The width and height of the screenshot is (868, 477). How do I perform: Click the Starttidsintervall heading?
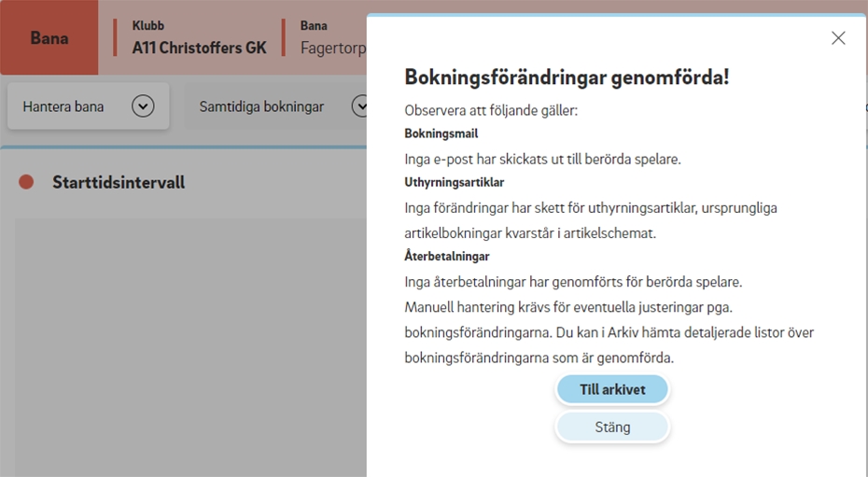tap(119, 182)
